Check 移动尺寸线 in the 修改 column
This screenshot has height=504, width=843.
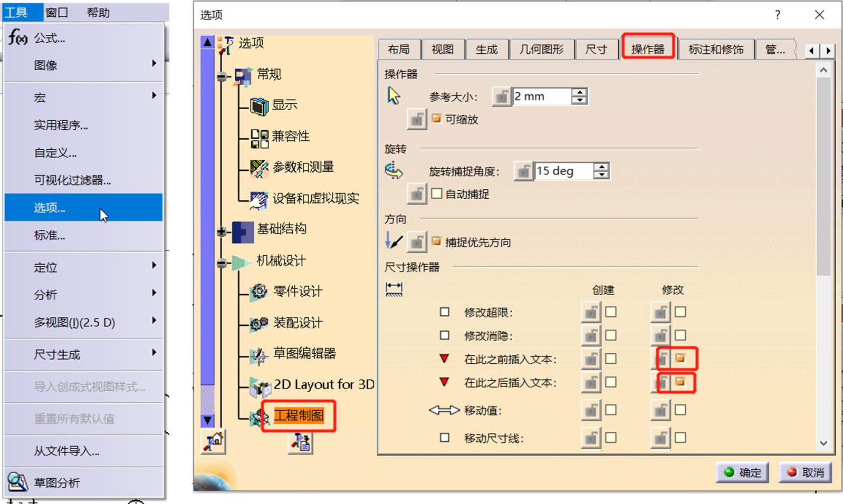pyautogui.click(x=681, y=437)
